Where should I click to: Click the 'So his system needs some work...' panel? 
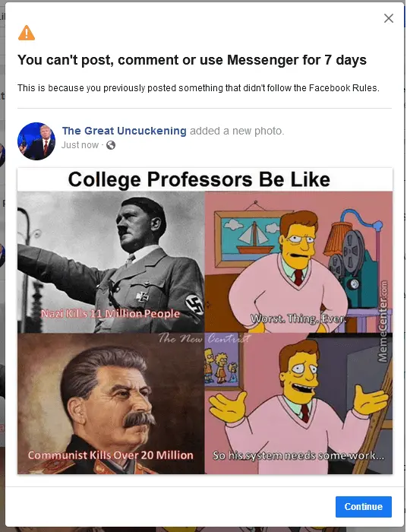(298, 404)
